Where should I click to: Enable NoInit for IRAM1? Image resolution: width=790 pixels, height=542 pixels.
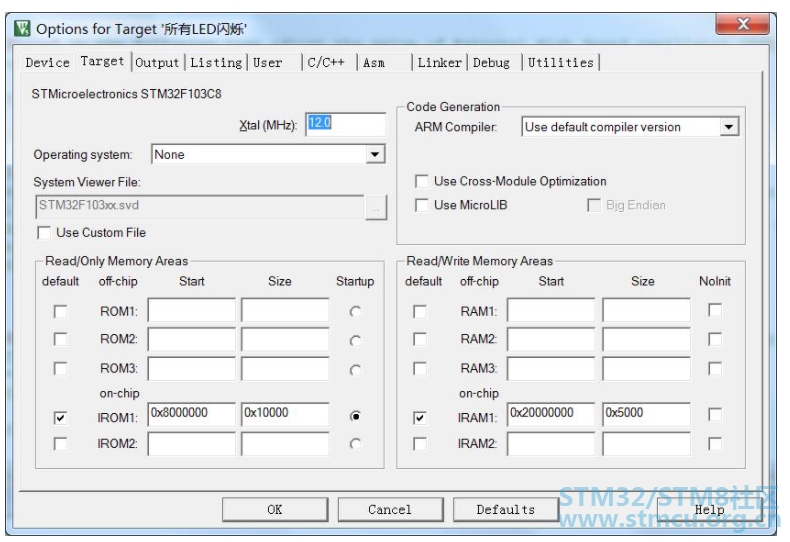coord(714,415)
